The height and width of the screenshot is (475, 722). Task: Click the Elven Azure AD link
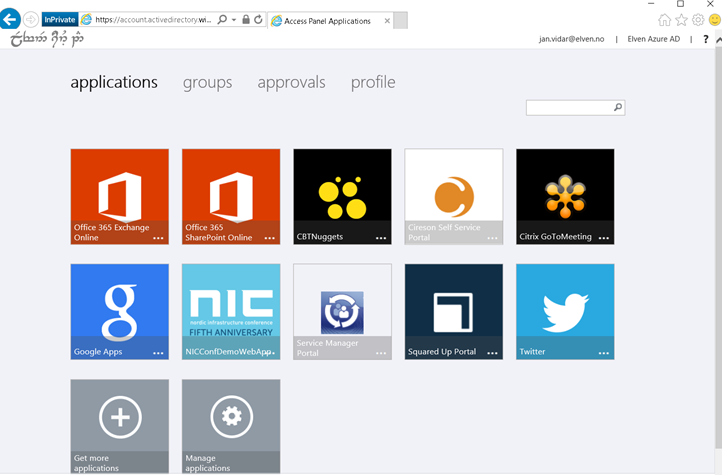pyautogui.click(x=653, y=39)
